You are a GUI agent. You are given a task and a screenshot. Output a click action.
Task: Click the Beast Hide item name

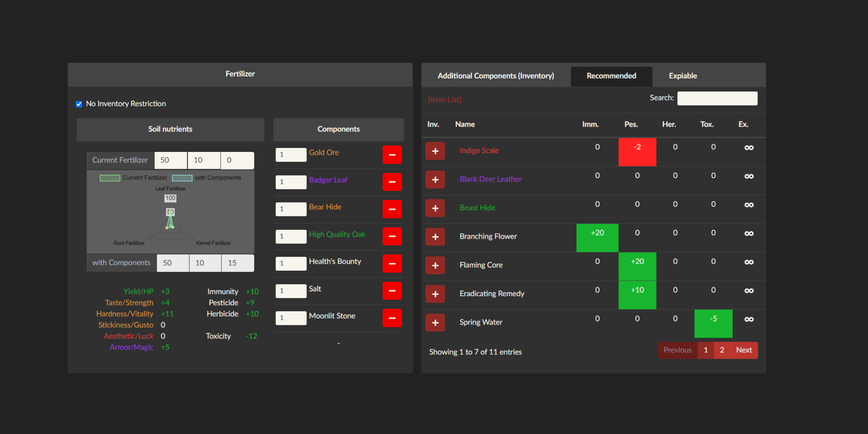[x=477, y=208]
